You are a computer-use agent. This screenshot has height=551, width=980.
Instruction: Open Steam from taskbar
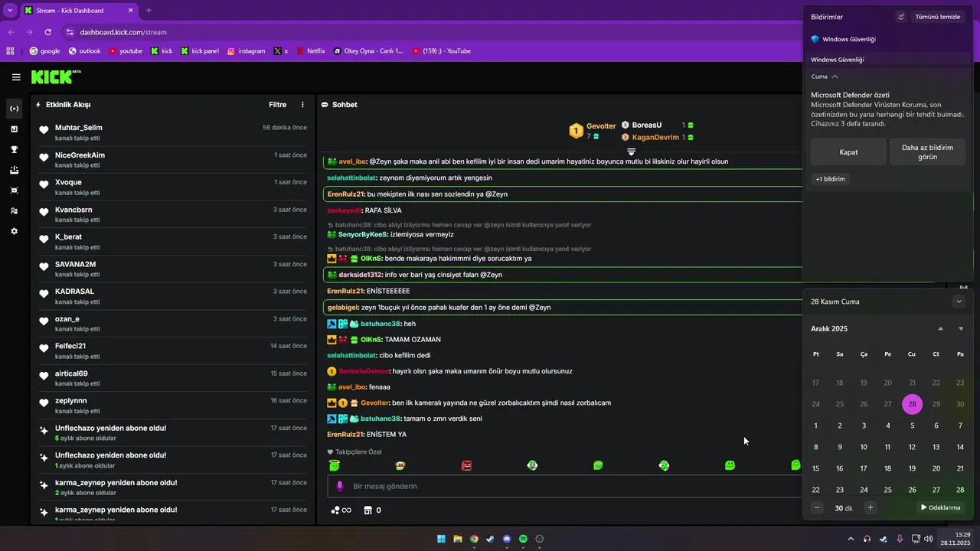coord(490,539)
